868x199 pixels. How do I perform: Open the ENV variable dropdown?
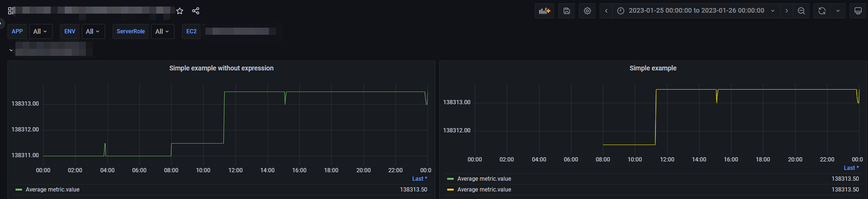(x=93, y=31)
